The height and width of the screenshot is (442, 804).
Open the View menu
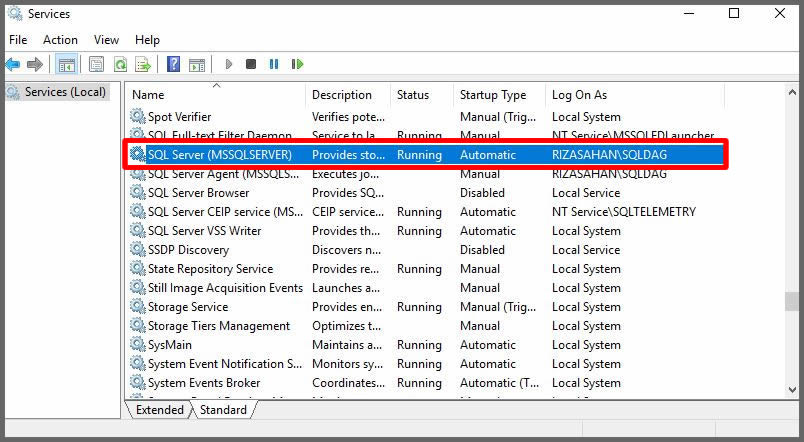point(106,40)
